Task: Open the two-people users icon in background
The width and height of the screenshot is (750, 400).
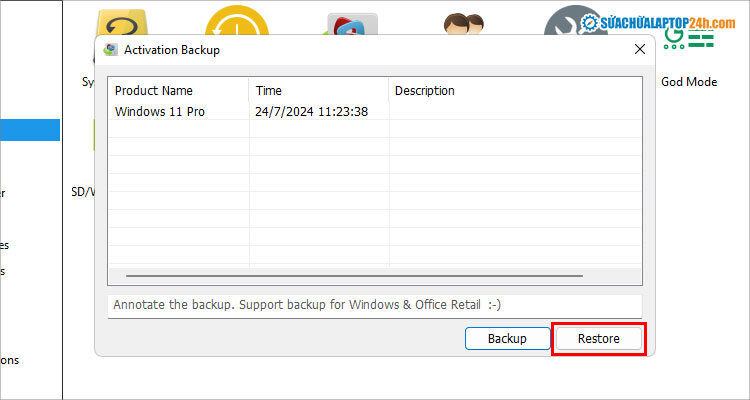Action: click(463, 23)
